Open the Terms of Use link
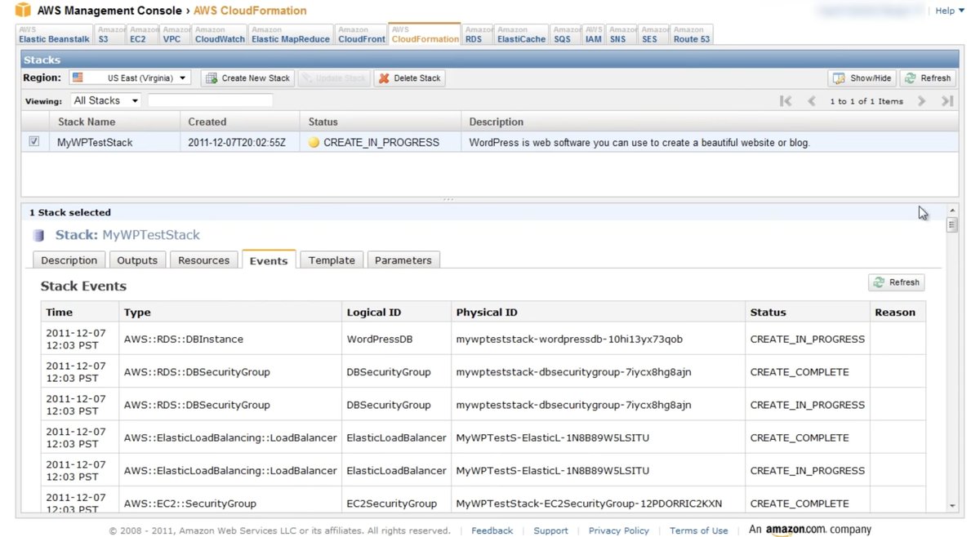This screenshot has height=537, width=980. click(x=699, y=530)
